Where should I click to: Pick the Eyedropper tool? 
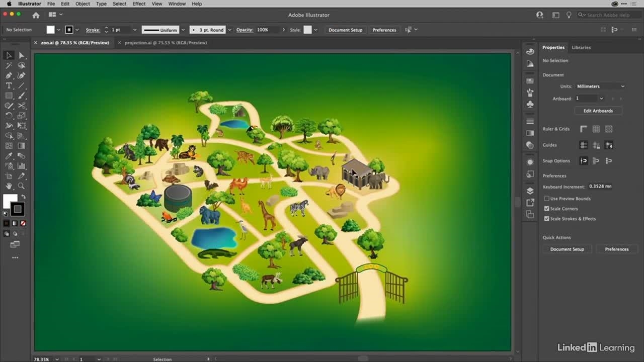click(9, 156)
